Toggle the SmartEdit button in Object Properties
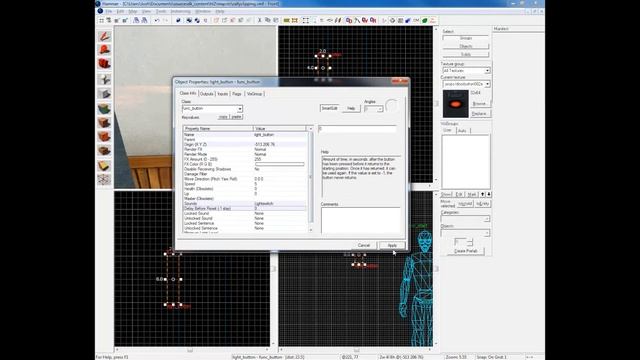Screen dimensions: 640x360 pyautogui.click(x=329, y=109)
